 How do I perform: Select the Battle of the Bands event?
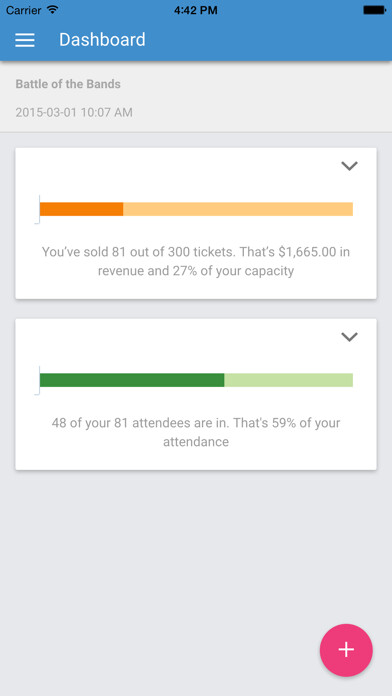pyautogui.click(x=68, y=84)
